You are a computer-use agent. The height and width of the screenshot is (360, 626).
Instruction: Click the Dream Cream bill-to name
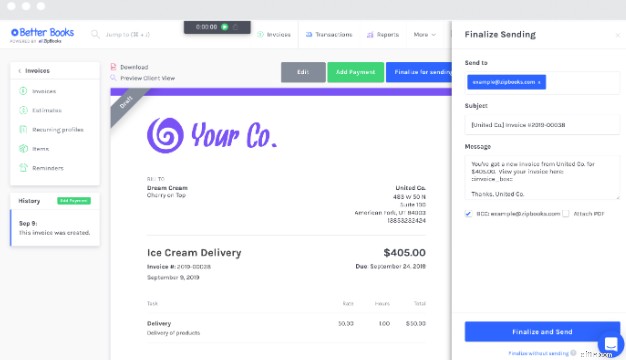click(167, 188)
